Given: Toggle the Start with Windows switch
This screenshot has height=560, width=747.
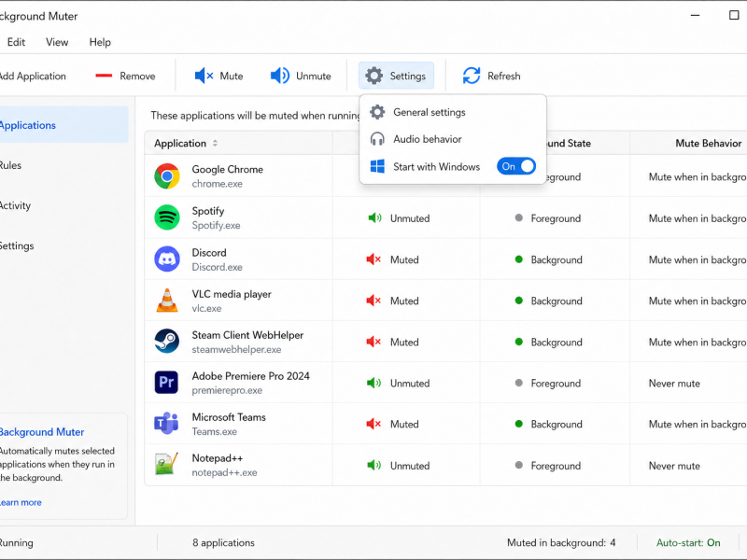Looking at the screenshot, I should (x=516, y=166).
